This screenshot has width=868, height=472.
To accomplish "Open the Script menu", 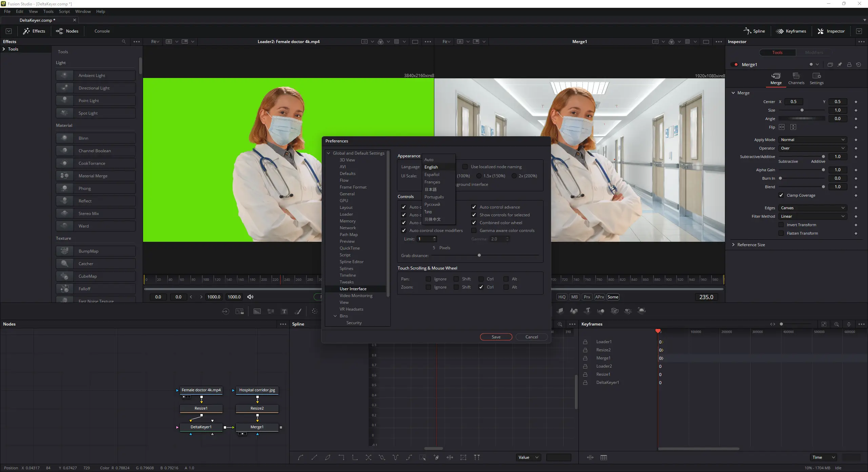I will click(x=64, y=12).
